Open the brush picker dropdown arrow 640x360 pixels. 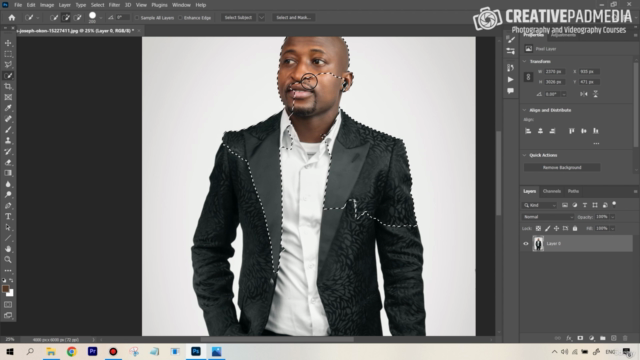pos(101,18)
